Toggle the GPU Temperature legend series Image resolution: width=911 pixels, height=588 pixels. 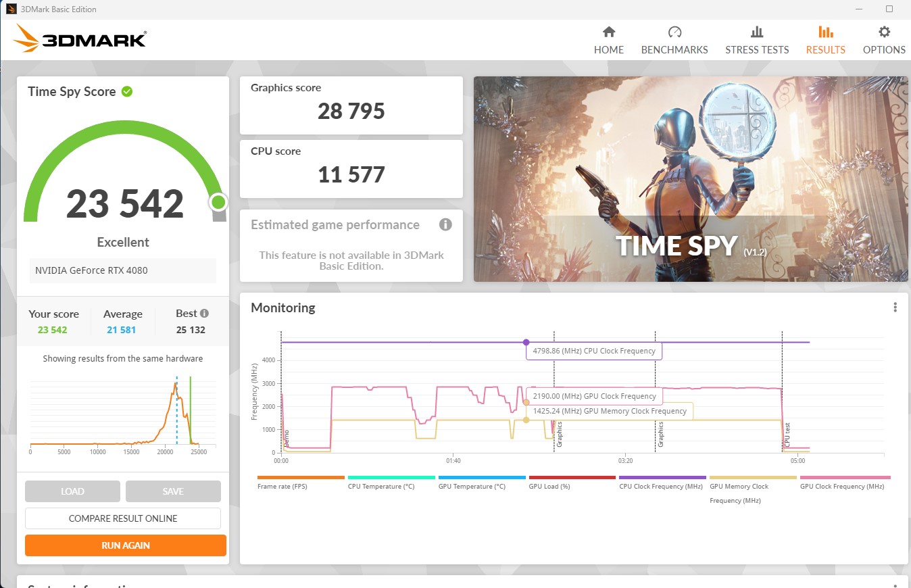point(482,482)
